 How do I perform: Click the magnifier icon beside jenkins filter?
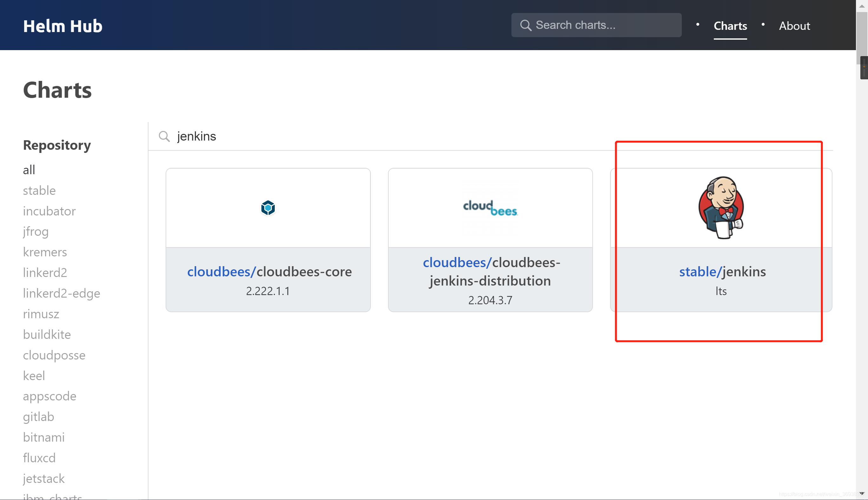164,136
